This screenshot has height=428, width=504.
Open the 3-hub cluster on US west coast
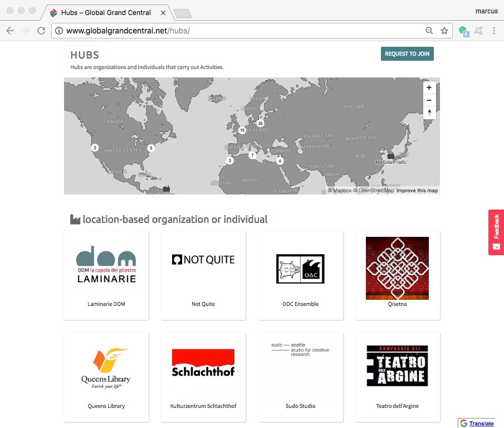(95, 148)
